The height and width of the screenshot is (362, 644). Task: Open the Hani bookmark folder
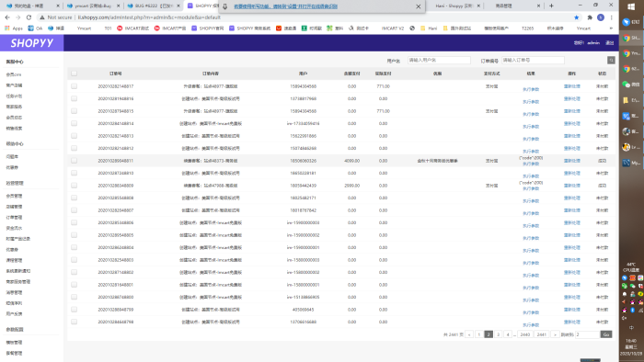pos(429,28)
